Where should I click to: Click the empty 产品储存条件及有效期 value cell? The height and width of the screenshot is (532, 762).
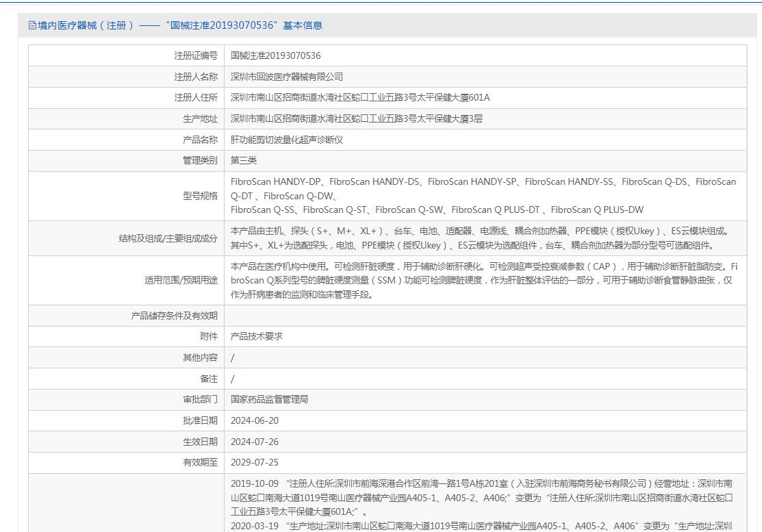click(x=485, y=316)
